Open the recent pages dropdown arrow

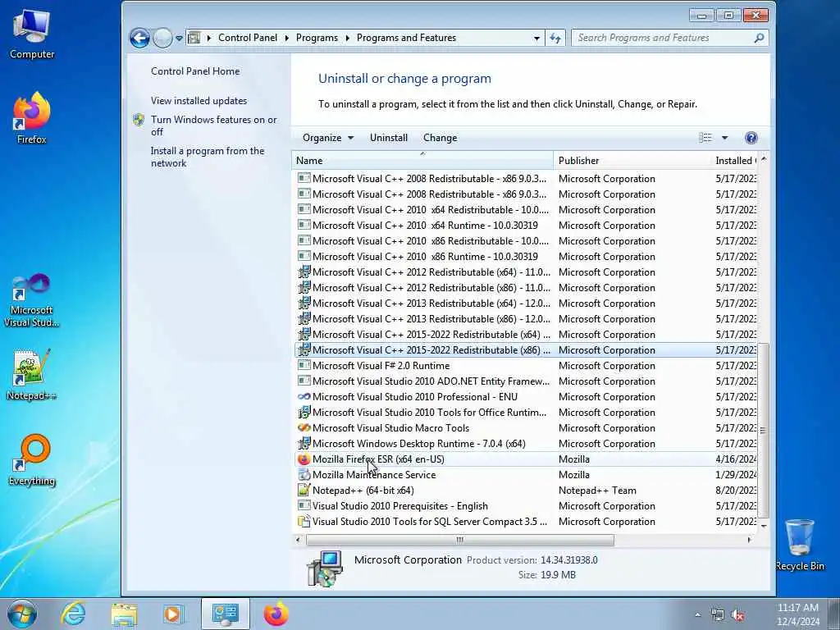click(x=179, y=39)
